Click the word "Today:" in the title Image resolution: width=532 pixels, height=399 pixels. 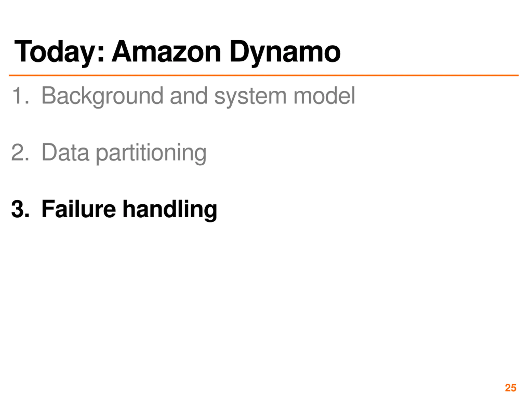(x=59, y=52)
